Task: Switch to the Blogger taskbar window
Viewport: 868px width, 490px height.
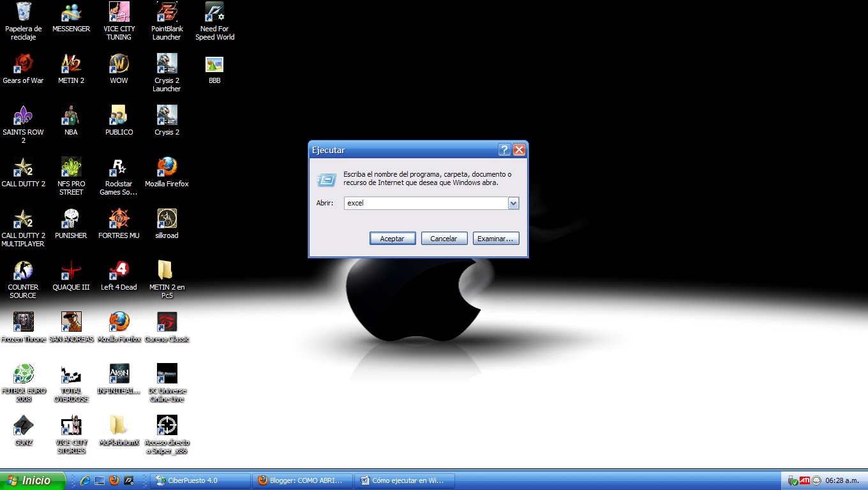Action: (302, 480)
